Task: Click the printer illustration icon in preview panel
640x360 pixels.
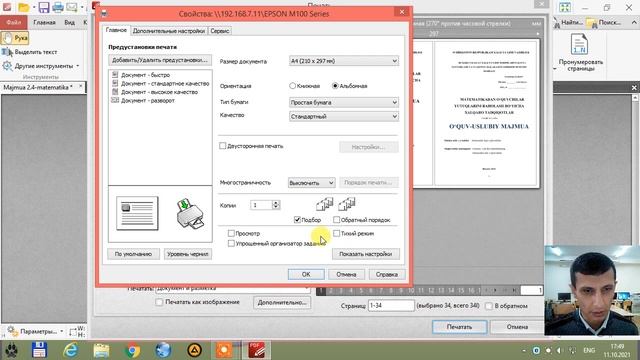Action: (190, 213)
